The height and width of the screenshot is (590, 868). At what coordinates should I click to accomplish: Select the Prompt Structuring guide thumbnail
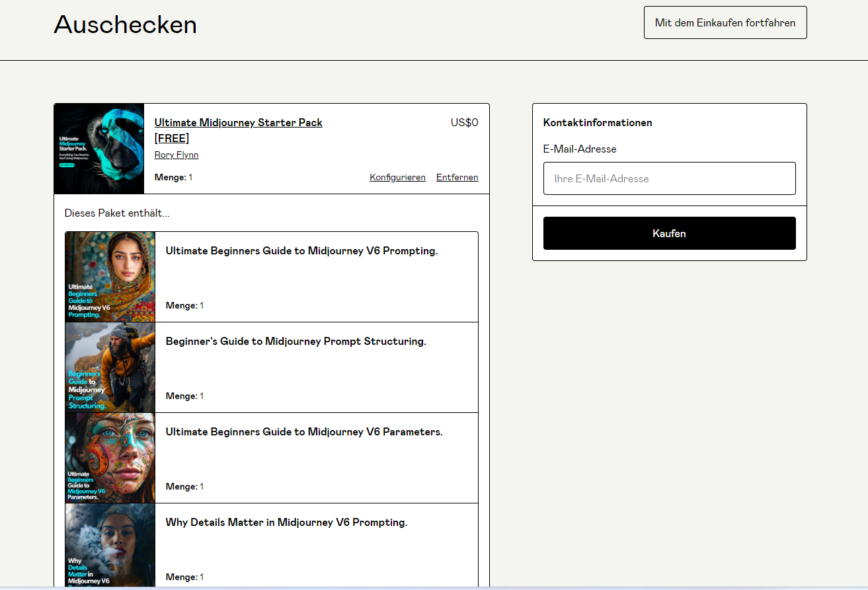coord(110,367)
